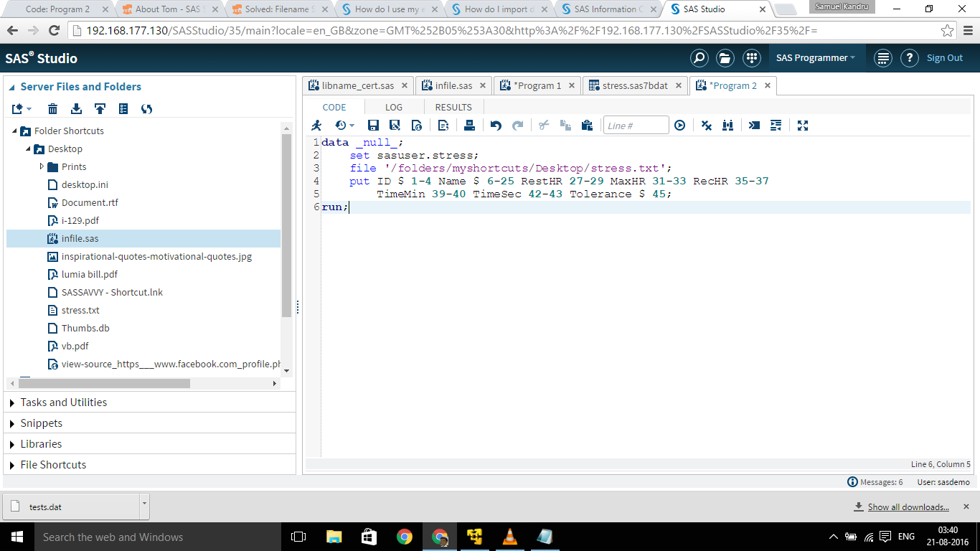Open the search icon in the banner

pyautogui.click(x=699, y=57)
